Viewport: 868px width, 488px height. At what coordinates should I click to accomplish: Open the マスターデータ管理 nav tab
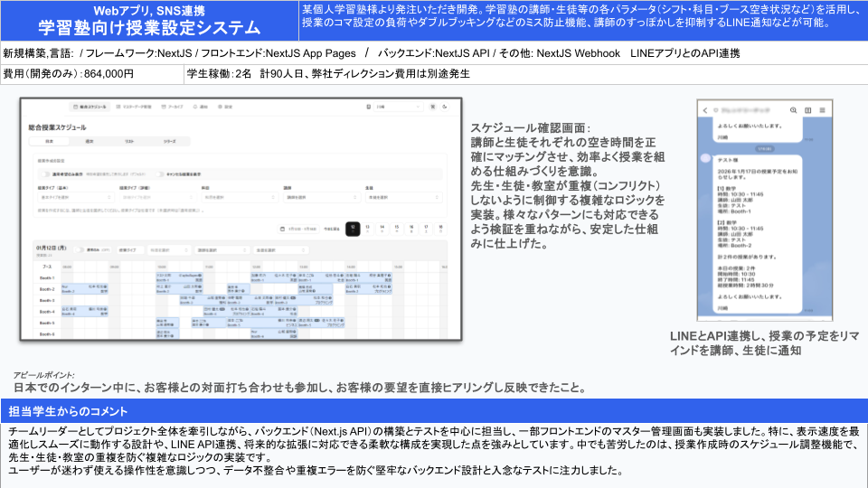tap(132, 107)
